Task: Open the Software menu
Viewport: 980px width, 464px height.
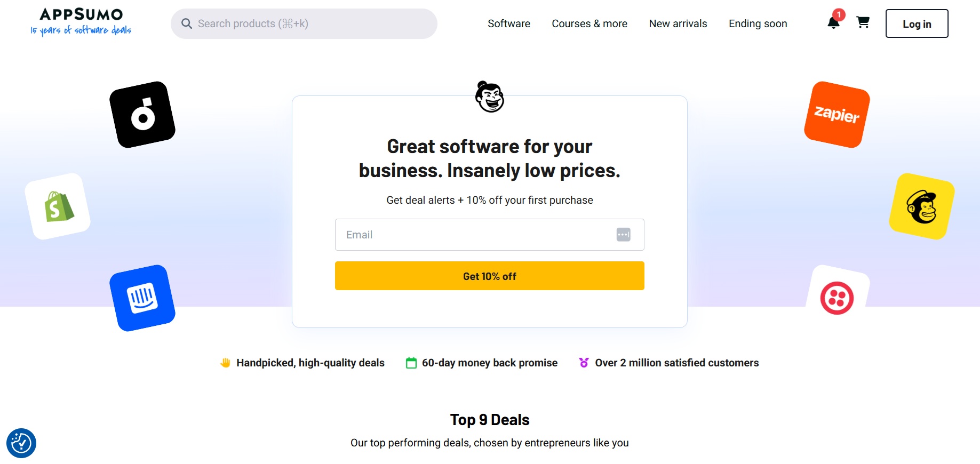Action: tap(508, 23)
